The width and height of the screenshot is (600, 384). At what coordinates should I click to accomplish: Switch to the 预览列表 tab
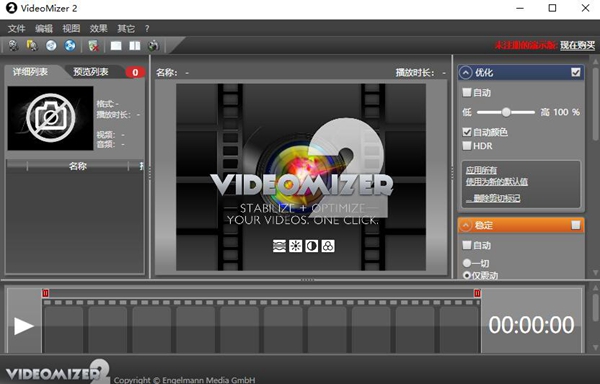[91, 72]
